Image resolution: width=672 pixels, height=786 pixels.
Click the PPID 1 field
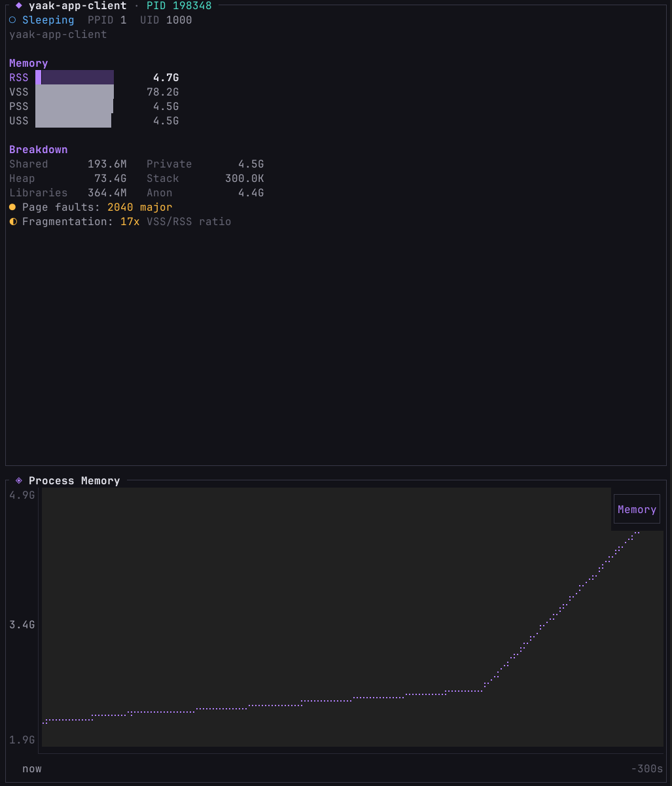pos(107,20)
